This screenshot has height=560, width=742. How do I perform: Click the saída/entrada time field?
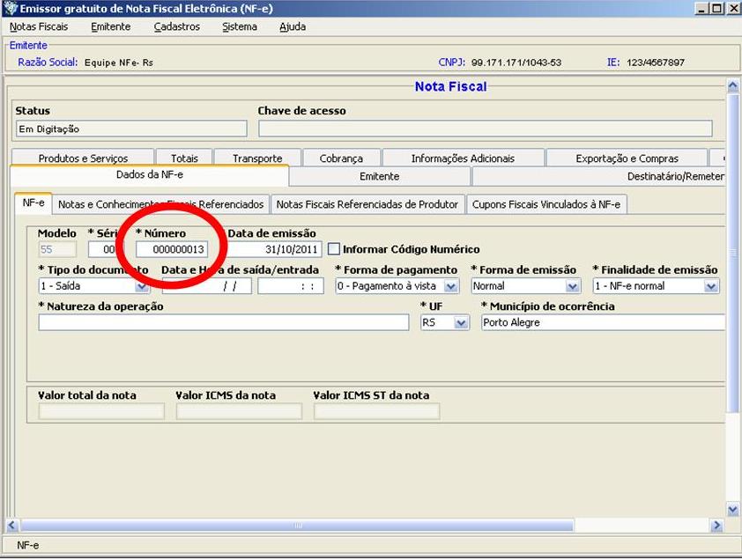click(291, 286)
